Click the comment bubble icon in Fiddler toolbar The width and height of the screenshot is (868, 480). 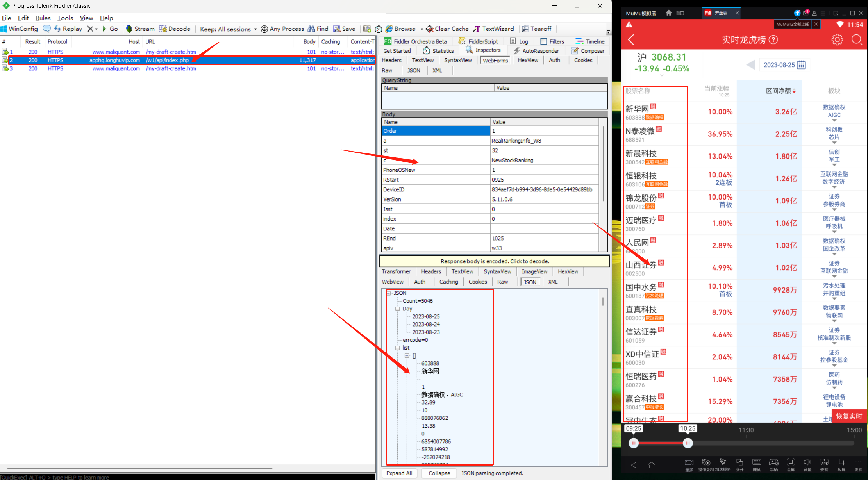click(46, 29)
